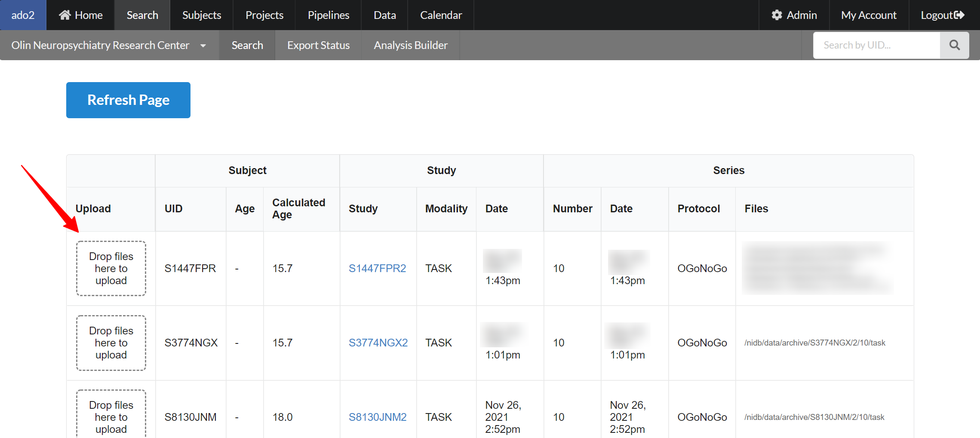980x438 pixels.
Task: Open the Analysis Builder tab
Action: pyautogui.click(x=410, y=45)
